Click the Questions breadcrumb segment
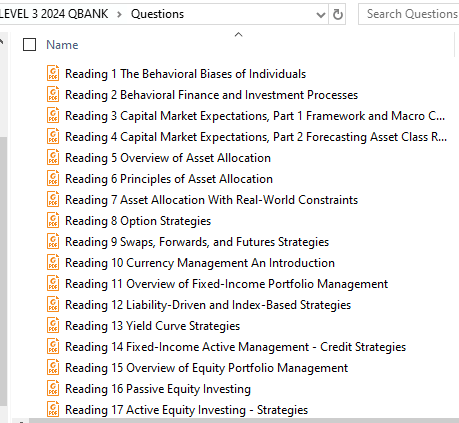The height and width of the screenshot is (423, 459). pyautogui.click(x=157, y=14)
